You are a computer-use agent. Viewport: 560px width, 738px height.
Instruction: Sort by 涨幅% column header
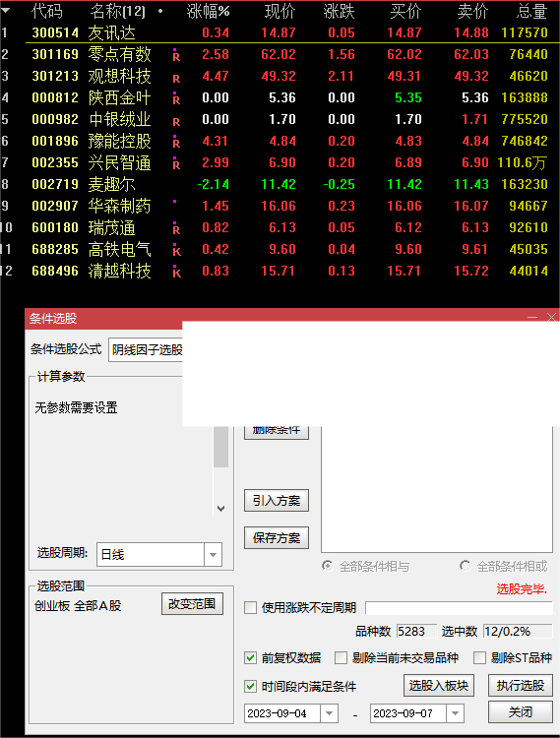[x=208, y=11]
